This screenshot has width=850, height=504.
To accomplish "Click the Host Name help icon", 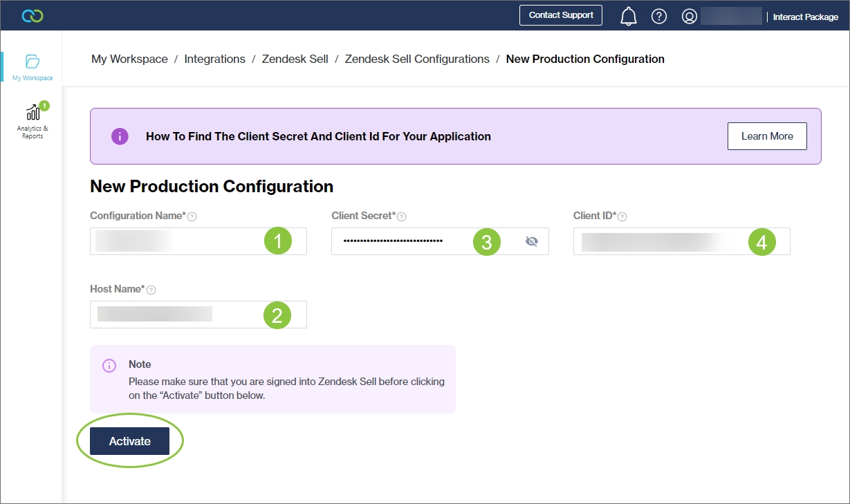I will [151, 290].
